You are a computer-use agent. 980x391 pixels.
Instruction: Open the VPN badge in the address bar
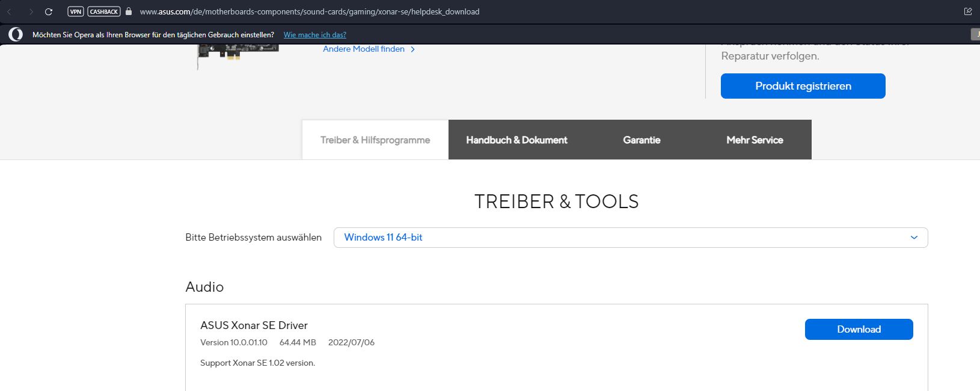75,11
